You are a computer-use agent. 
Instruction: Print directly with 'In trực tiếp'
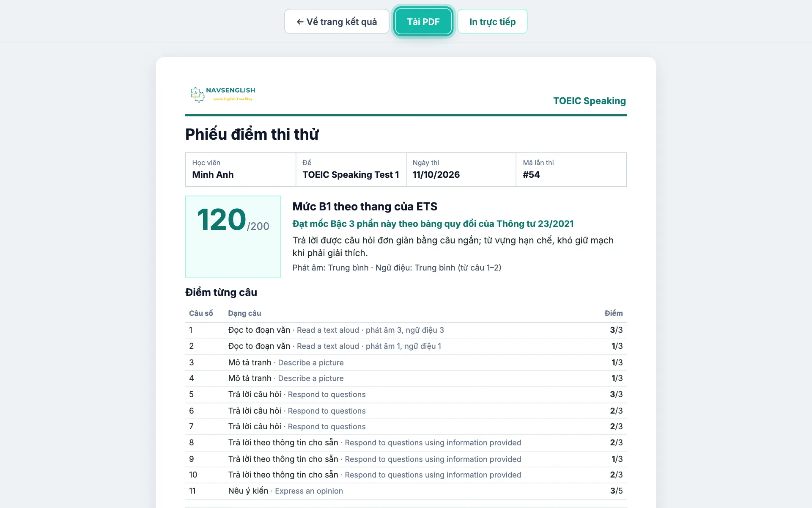tap(492, 22)
